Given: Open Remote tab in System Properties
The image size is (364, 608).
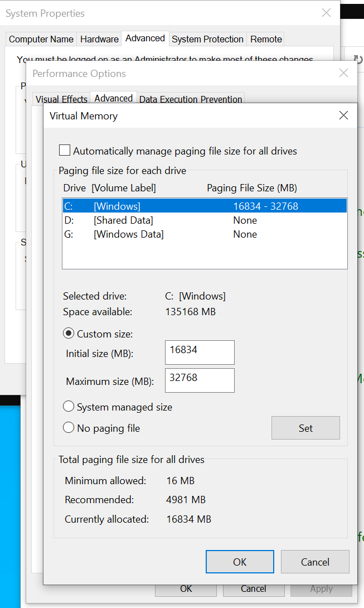Looking at the screenshot, I should [266, 39].
